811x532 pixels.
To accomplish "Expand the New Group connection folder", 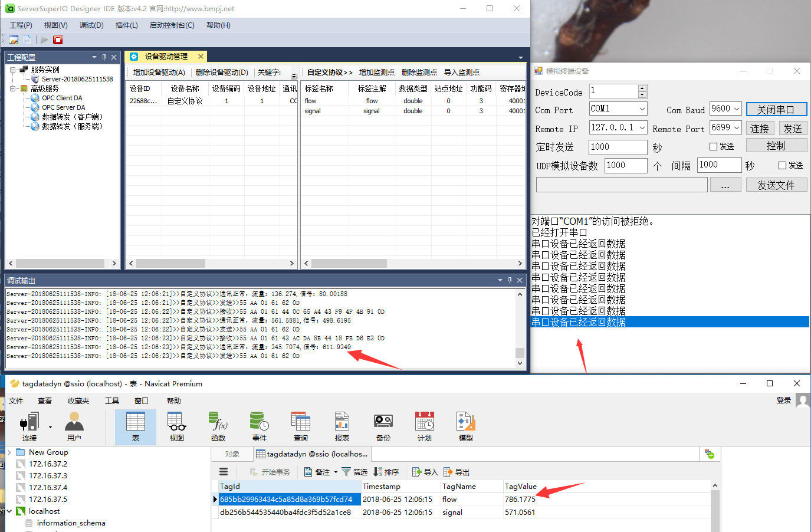I will (9, 452).
